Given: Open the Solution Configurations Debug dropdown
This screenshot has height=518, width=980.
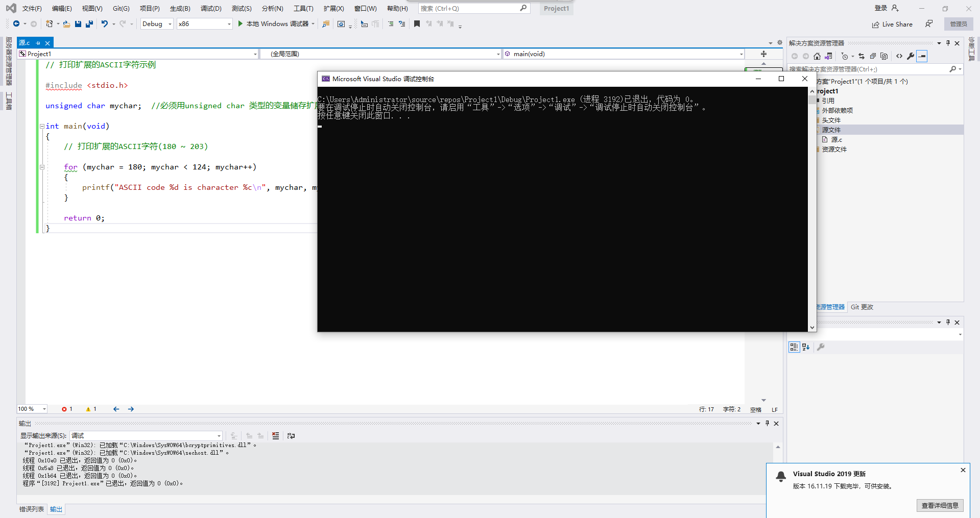Looking at the screenshot, I should (x=157, y=23).
